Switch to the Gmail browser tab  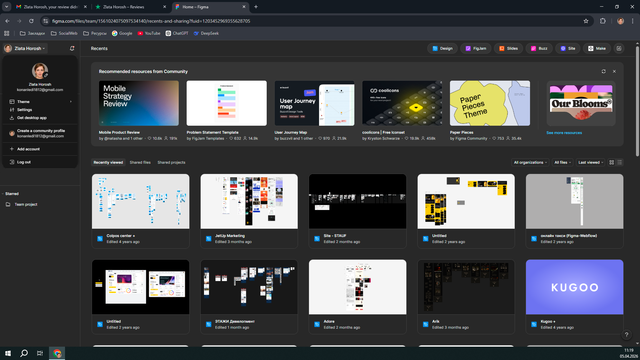(51, 7)
